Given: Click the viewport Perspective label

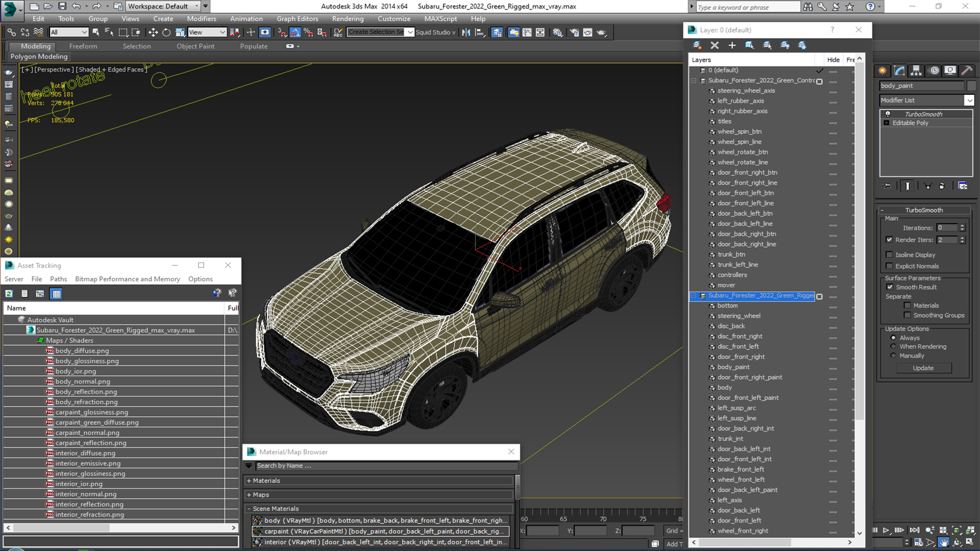Looking at the screenshot, I should coord(54,69).
